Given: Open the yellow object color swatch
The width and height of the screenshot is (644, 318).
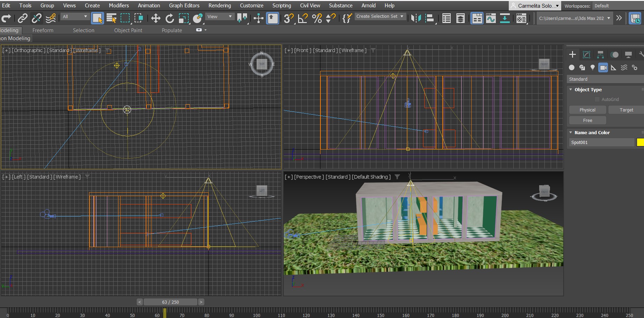Looking at the screenshot, I should point(640,142).
